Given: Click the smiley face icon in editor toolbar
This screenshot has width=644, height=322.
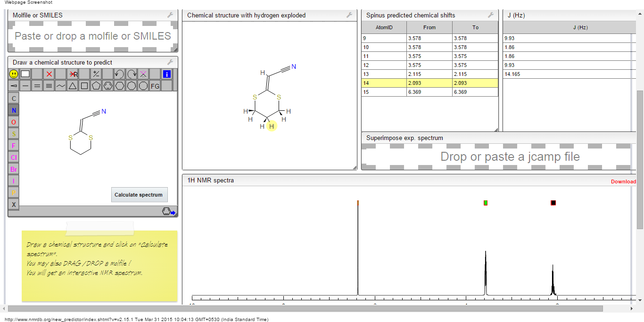Looking at the screenshot, I should point(14,74).
